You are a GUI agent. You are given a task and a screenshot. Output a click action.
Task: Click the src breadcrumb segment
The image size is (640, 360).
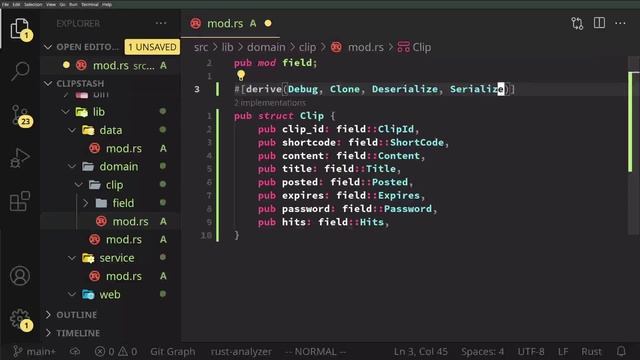pos(201,47)
